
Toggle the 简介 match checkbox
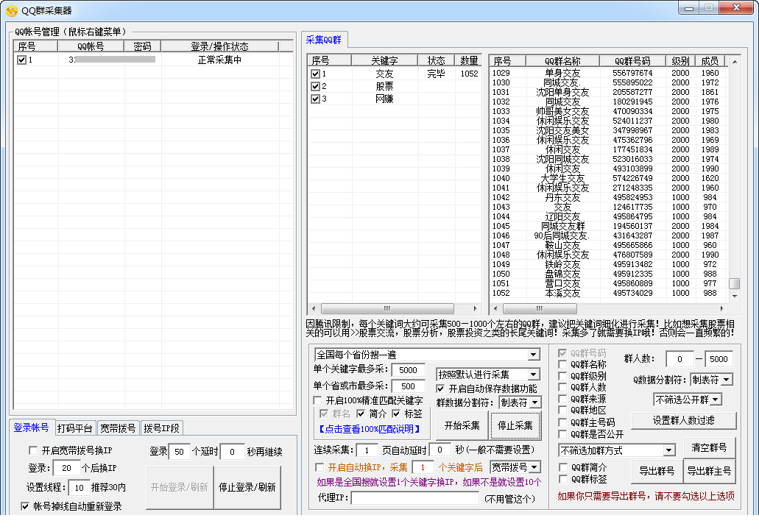point(361,414)
